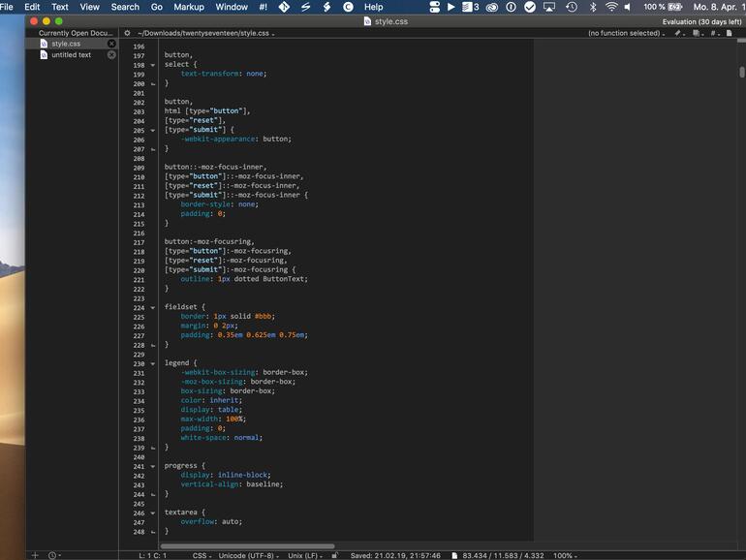The width and height of the screenshot is (746, 560).
Task: Open the Markup menu
Action: point(188,7)
